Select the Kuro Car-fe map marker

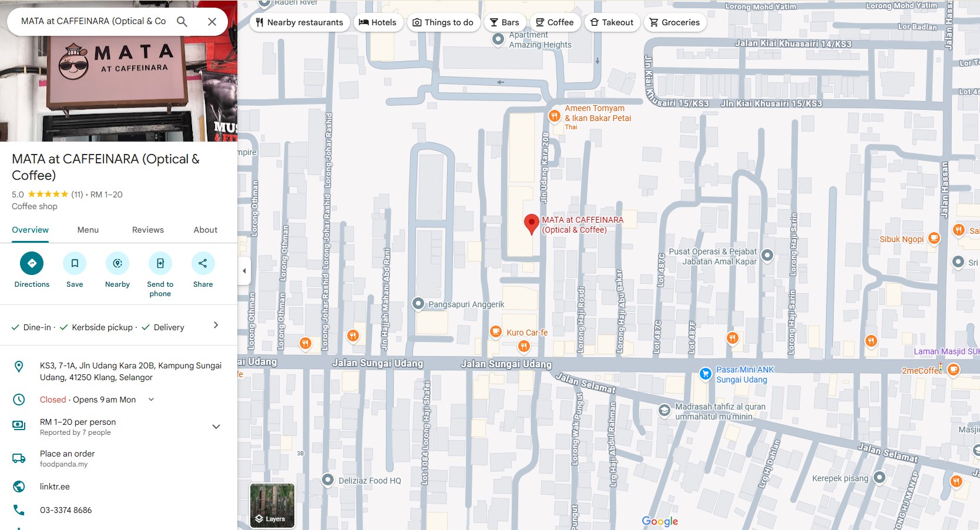[496, 331]
